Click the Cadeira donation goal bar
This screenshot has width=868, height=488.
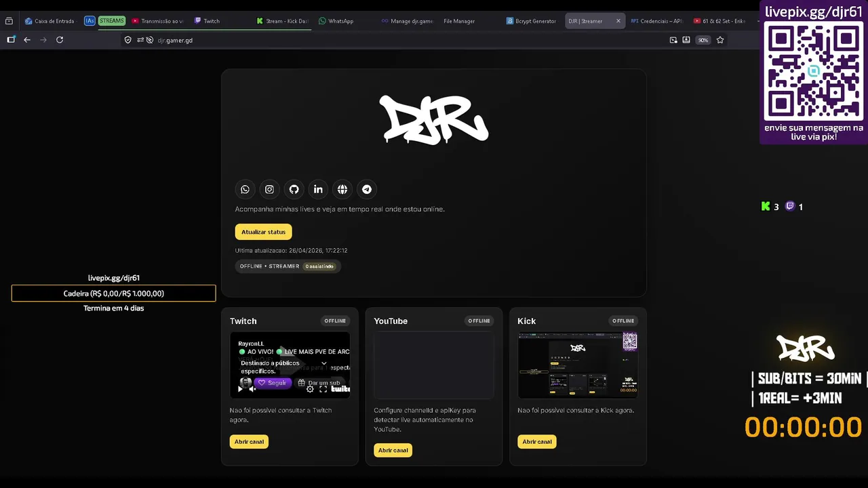(x=114, y=293)
